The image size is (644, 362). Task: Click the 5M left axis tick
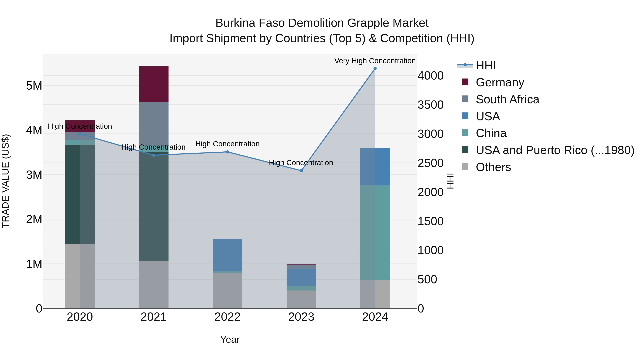point(34,86)
